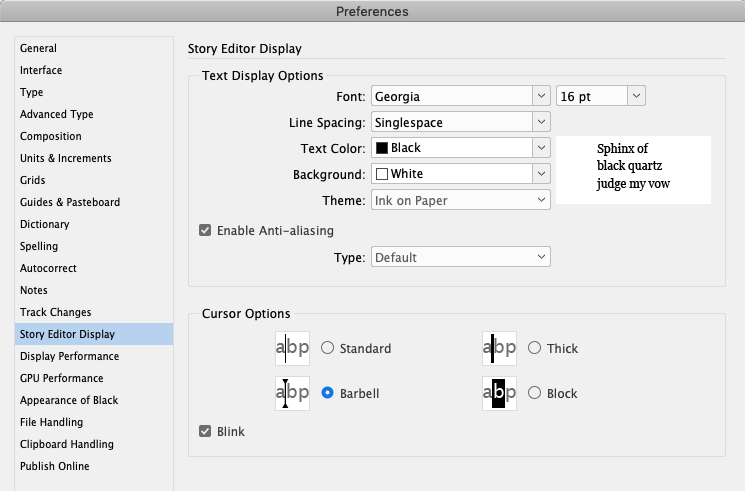Select the Standard cursor radio button
The height and width of the screenshot is (491, 745).
[x=327, y=348]
